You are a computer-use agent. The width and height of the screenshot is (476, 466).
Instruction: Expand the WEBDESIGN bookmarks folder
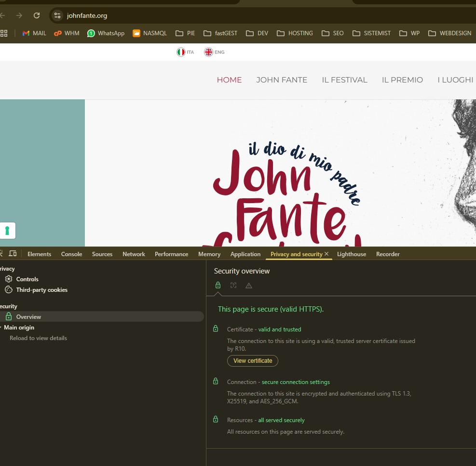click(x=449, y=33)
